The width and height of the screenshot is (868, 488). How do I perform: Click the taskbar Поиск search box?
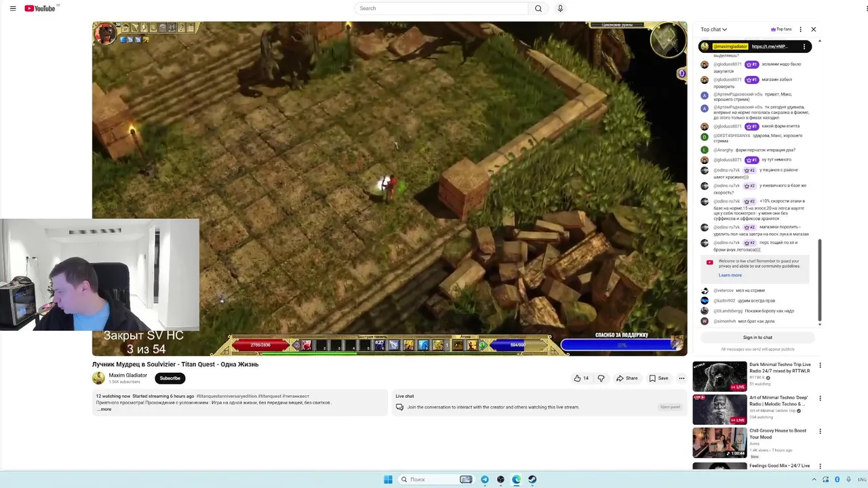(x=436, y=479)
